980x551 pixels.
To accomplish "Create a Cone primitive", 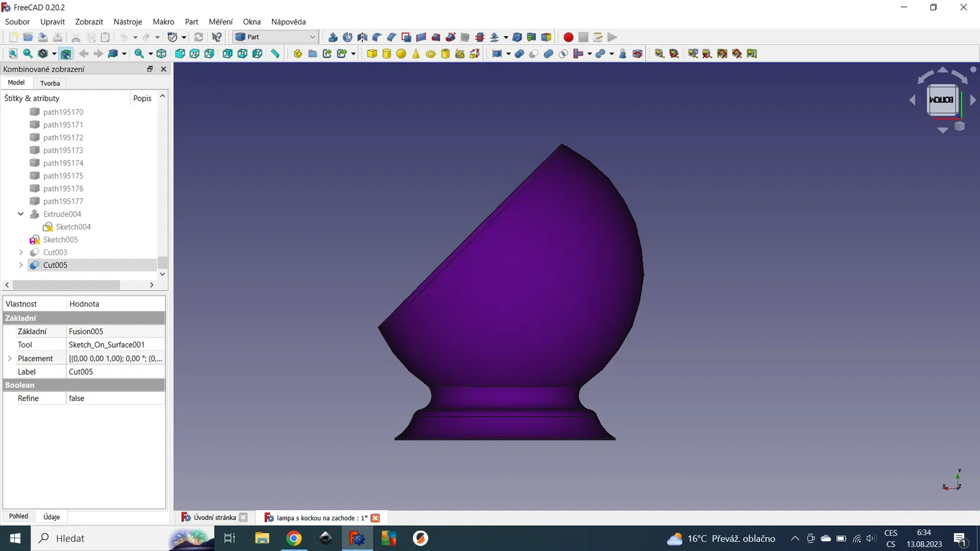I will [x=416, y=54].
